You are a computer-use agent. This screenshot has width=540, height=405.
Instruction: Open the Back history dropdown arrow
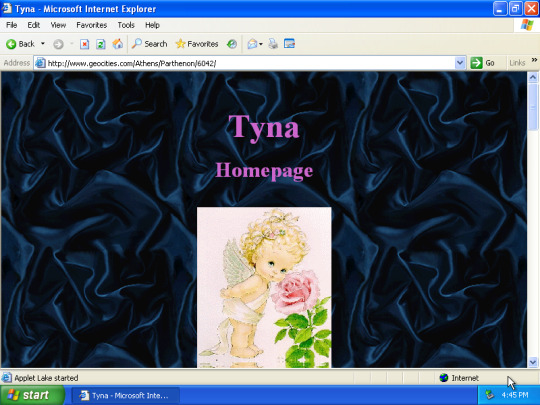point(43,44)
